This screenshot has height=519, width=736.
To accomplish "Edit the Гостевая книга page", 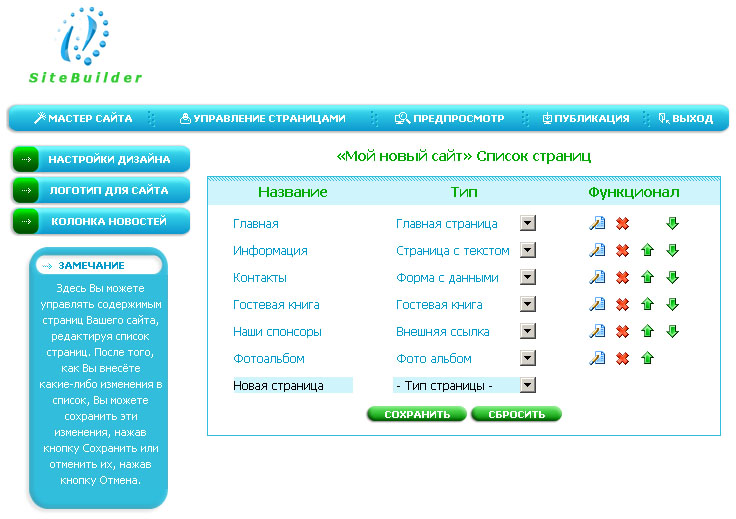I will point(597,304).
